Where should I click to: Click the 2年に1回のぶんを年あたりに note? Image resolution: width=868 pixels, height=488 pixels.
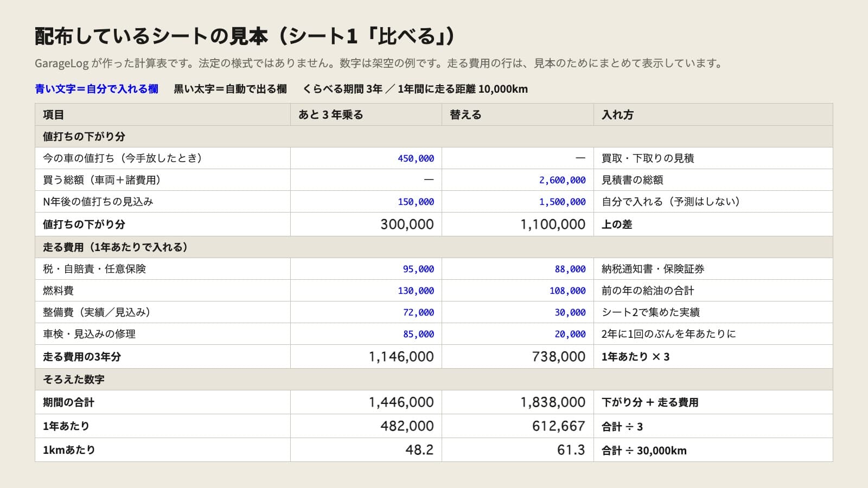click(668, 334)
